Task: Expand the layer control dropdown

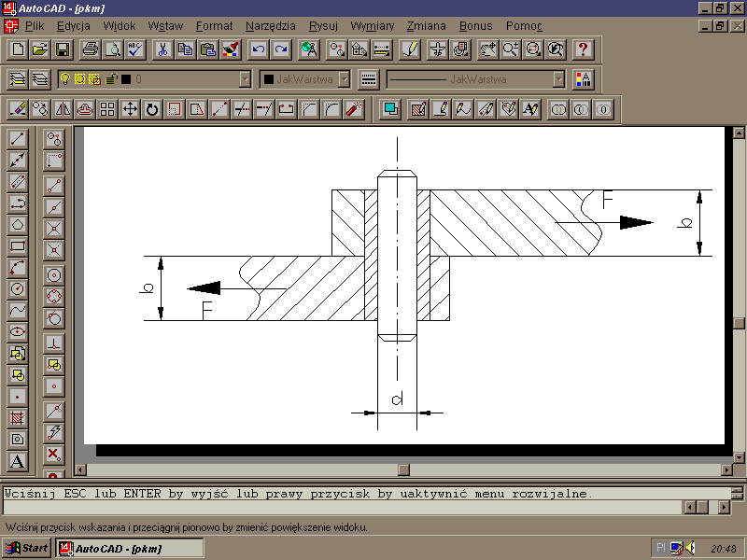Action: (x=245, y=79)
